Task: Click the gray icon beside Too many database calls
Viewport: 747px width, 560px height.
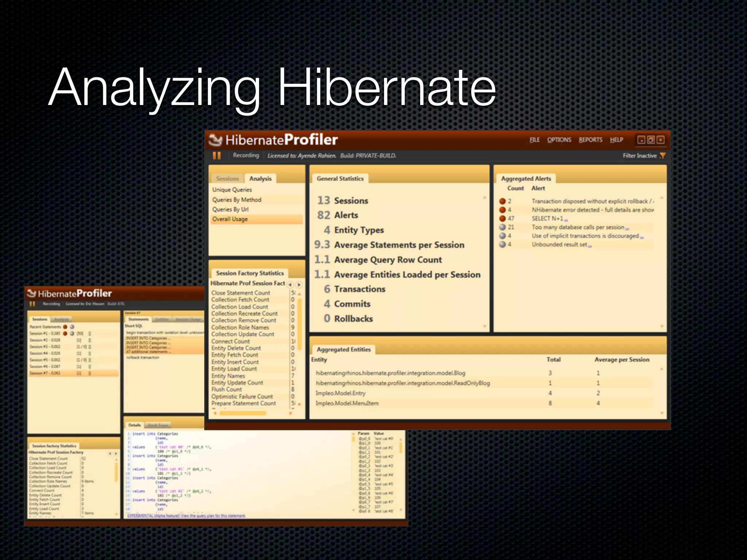Action: click(502, 227)
